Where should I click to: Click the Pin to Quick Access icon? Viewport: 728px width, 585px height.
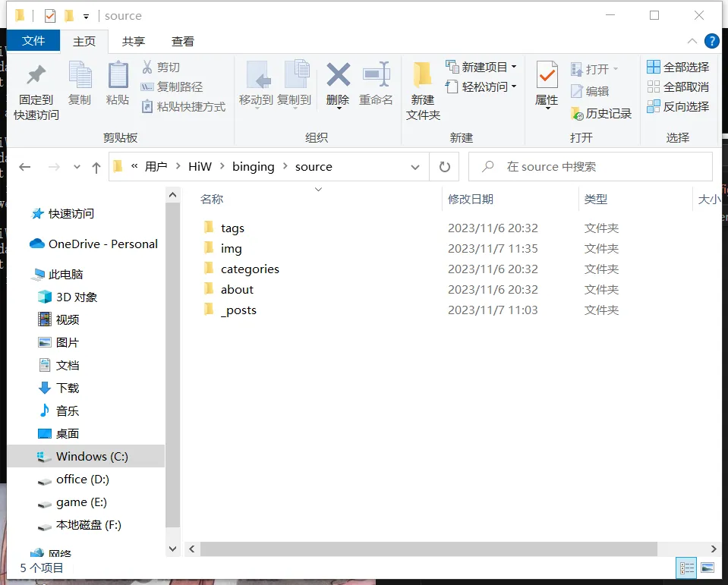(x=36, y=77)
